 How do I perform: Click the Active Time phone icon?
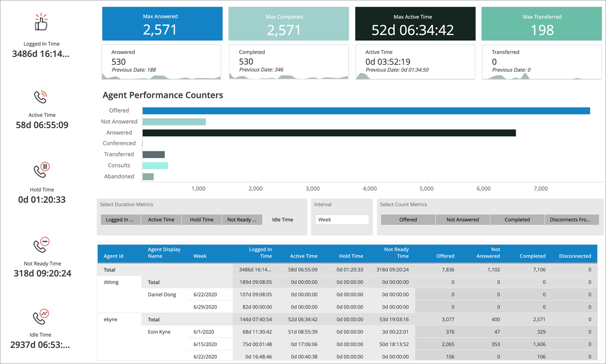(x=41, y=97)
